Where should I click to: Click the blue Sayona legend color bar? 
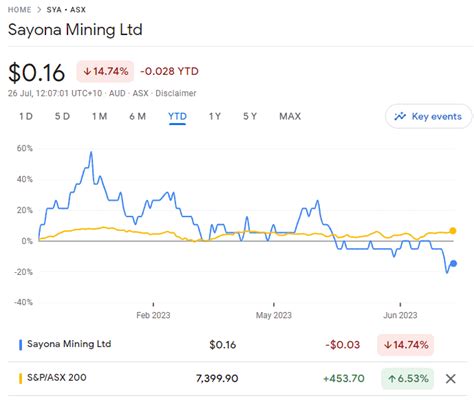coord(21,345)
